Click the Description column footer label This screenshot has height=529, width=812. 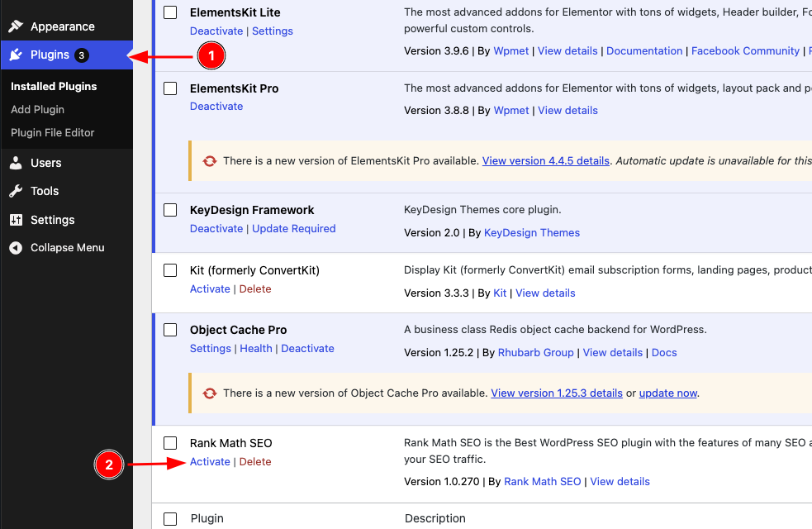(435, 518)
